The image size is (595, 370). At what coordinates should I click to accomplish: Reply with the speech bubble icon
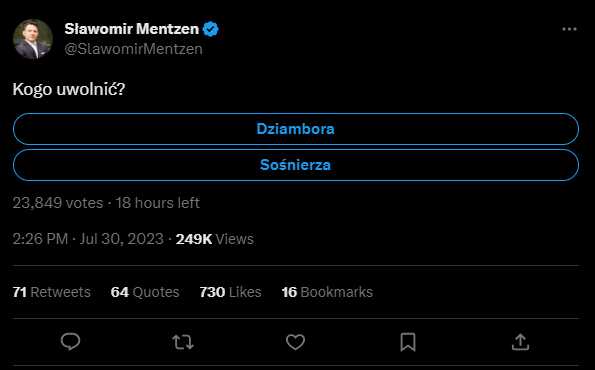71,342
